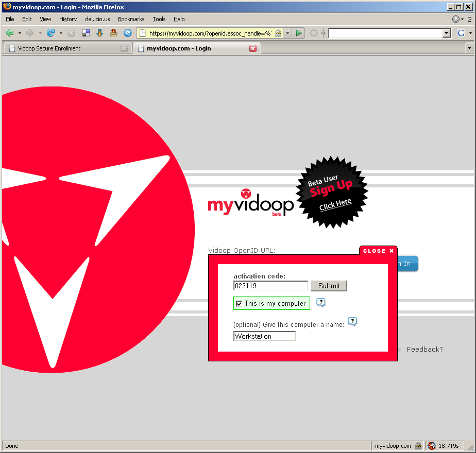The image size is (476, 453).
Task: Click the activation code input field
Action: click(270, 286)
